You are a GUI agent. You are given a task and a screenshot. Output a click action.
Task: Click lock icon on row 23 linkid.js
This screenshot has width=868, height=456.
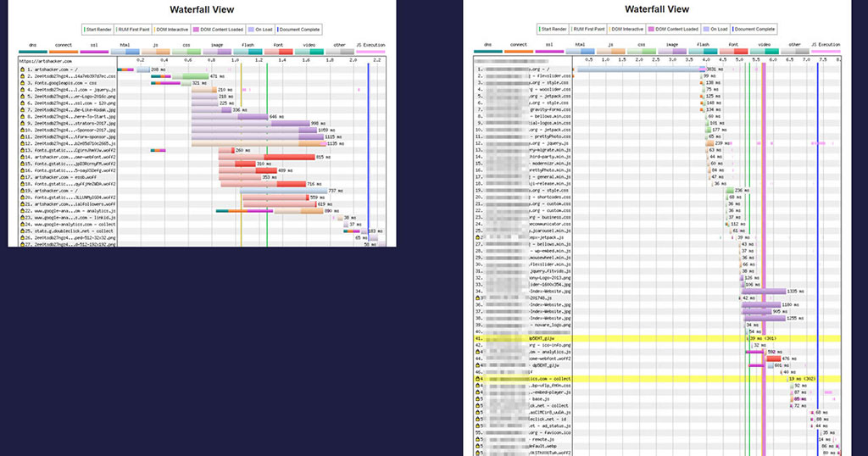coord(23,218)
